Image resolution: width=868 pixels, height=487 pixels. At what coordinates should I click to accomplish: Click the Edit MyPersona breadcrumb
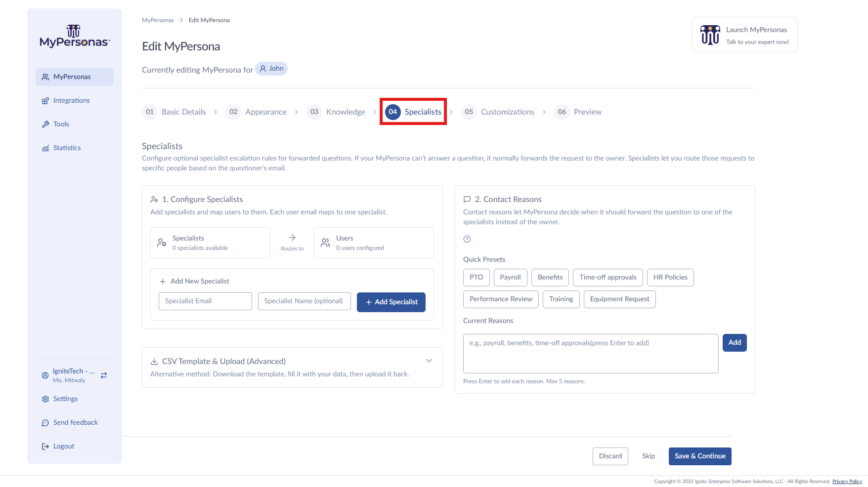pos(209,20)
